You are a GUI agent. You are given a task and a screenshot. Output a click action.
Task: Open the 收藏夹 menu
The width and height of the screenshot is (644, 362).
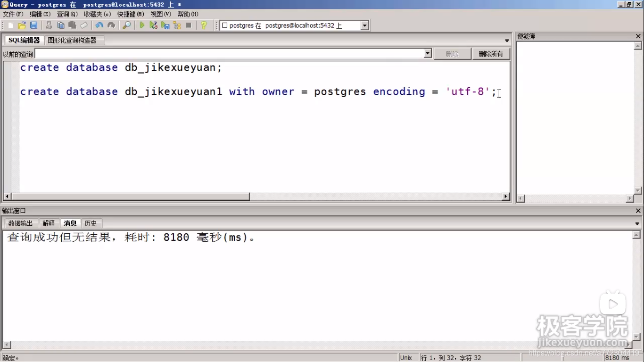coord(98,14)
